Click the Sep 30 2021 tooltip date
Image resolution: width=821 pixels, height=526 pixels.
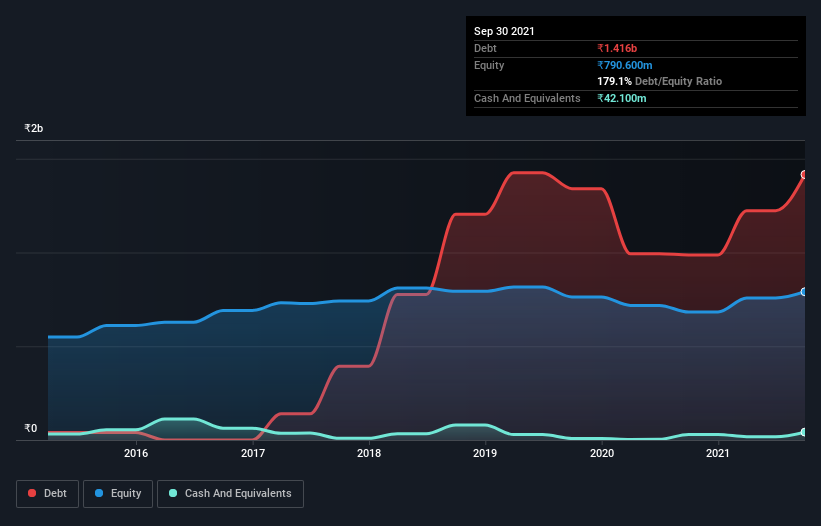tap(504, 31)
